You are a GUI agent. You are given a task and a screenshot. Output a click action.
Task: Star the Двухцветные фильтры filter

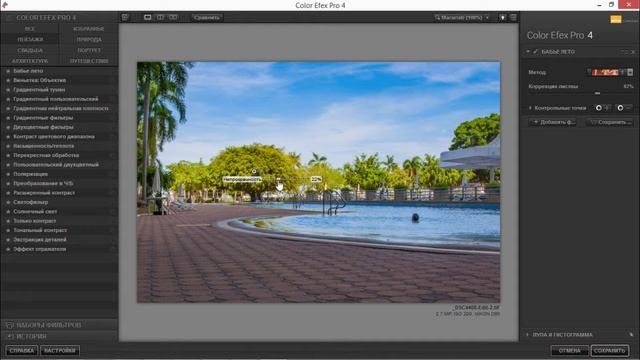[x=8, y=127]
